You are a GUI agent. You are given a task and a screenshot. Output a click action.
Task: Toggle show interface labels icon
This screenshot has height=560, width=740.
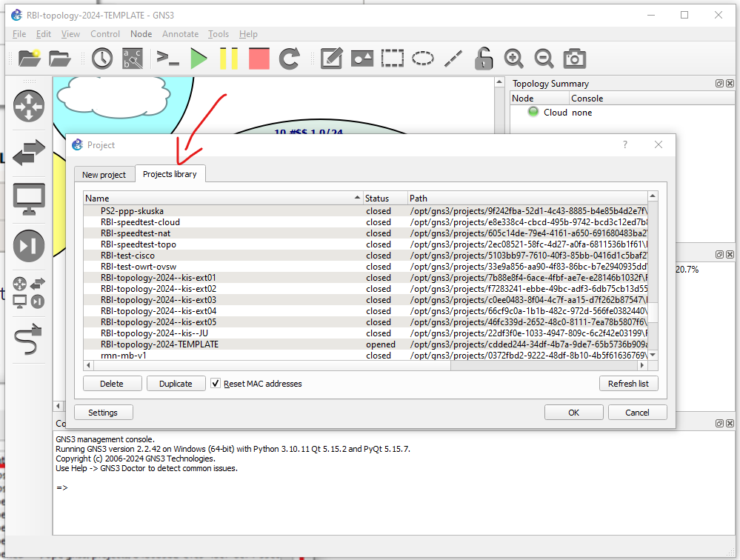tap(133, 59)
